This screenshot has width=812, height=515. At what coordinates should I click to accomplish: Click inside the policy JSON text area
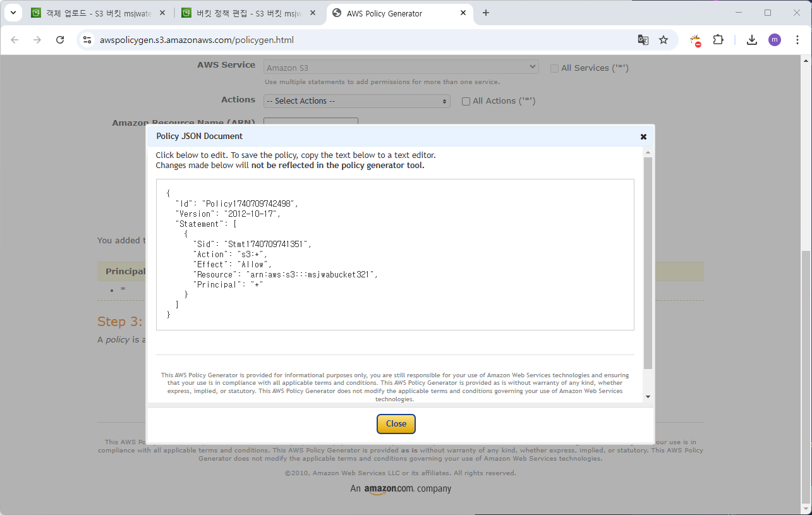tap(395, 254)
